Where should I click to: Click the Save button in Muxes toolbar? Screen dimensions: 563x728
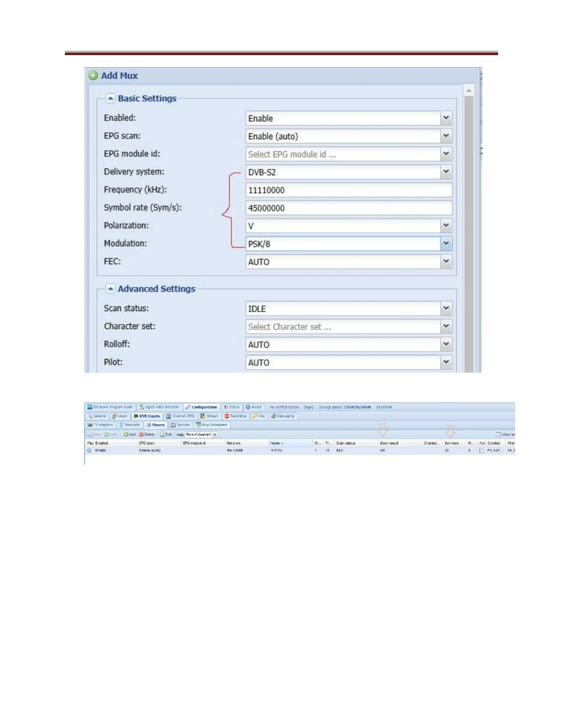(94, 434)
